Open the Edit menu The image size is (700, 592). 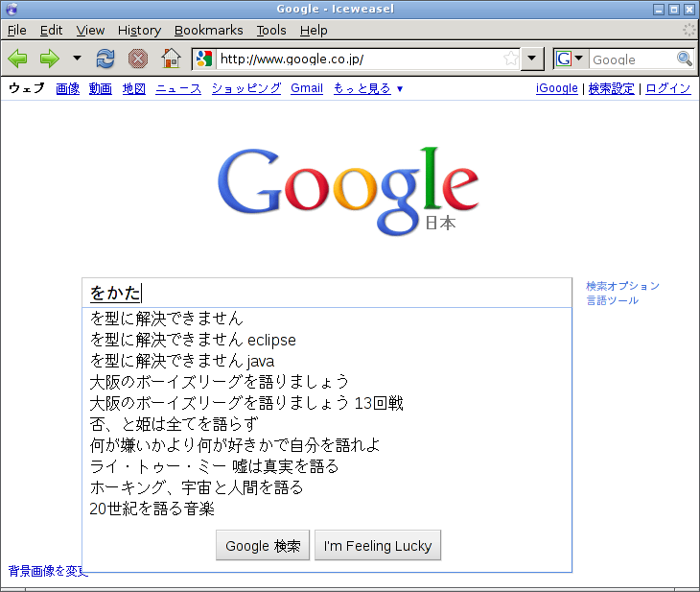click(51, 31)
